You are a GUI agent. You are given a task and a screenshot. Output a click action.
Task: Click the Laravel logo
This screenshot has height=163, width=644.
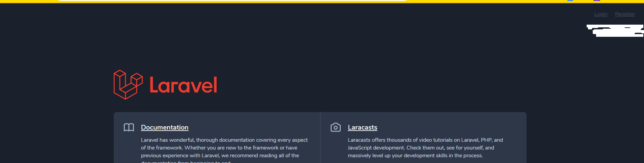tap(165, 85)
